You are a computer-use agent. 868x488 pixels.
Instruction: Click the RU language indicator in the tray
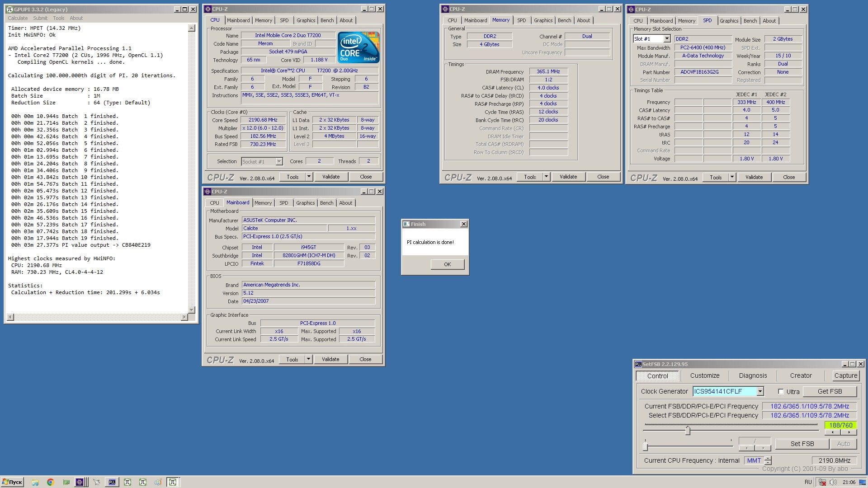pos(808,482)
